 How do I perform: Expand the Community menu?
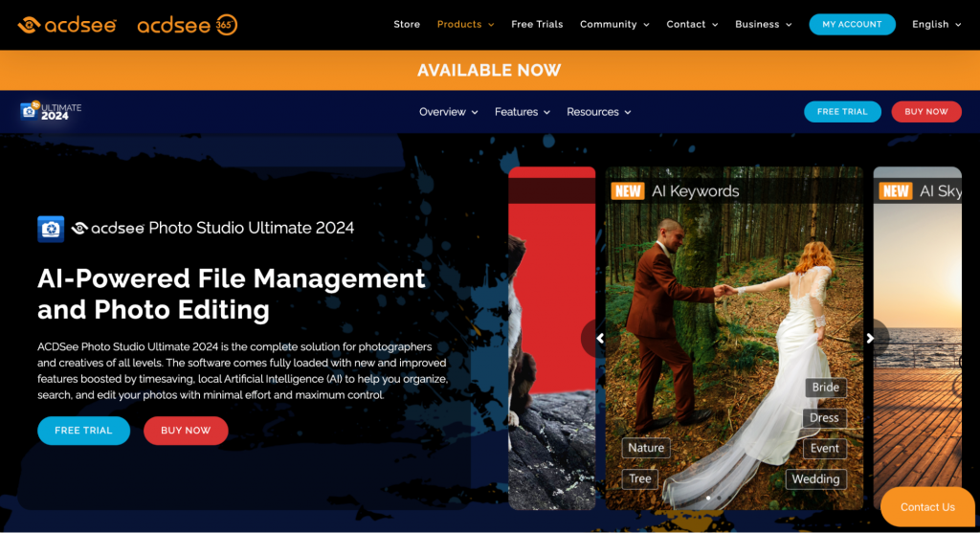click(x=614, y=24)
